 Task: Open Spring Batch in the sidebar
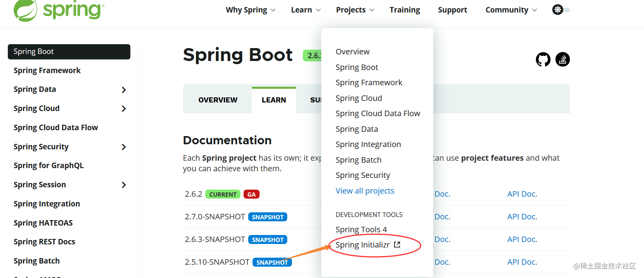36,261
